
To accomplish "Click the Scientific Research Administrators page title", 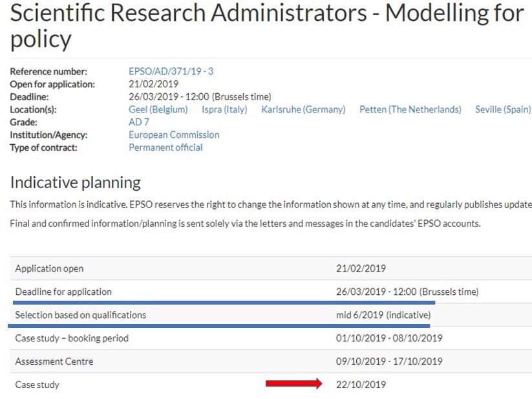I will coord(266,26).
